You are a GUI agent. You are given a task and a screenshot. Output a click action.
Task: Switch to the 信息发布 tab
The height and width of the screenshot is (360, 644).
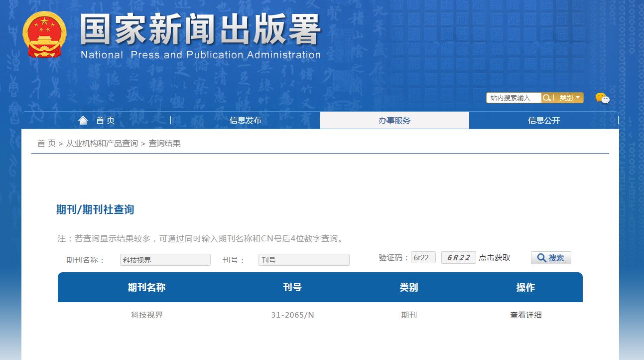click(245, 120)
